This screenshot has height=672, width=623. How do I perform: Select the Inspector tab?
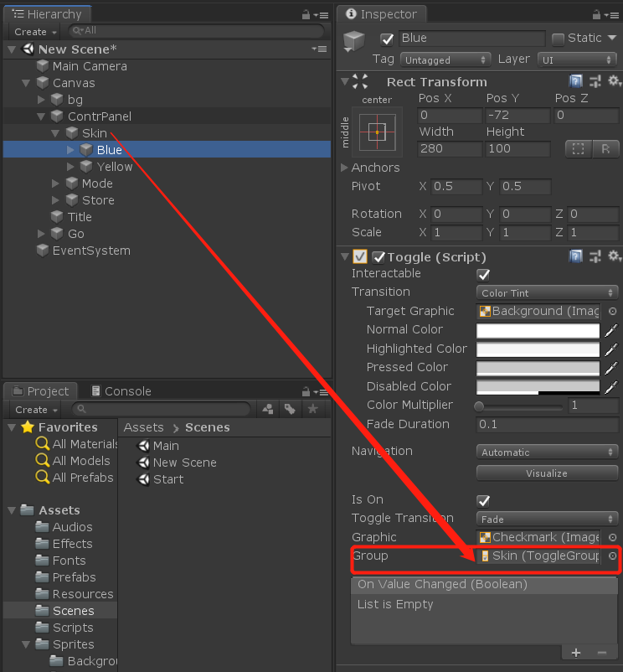382,14
